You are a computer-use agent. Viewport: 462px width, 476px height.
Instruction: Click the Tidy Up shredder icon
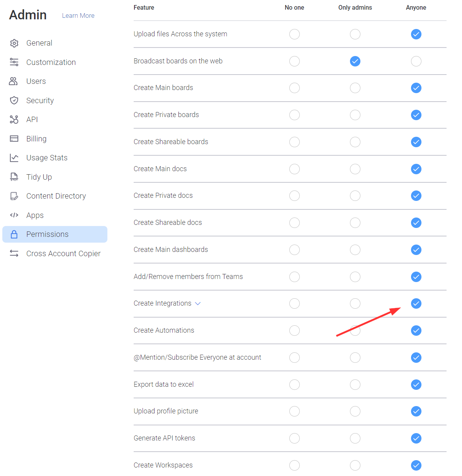tap(14, 177)
